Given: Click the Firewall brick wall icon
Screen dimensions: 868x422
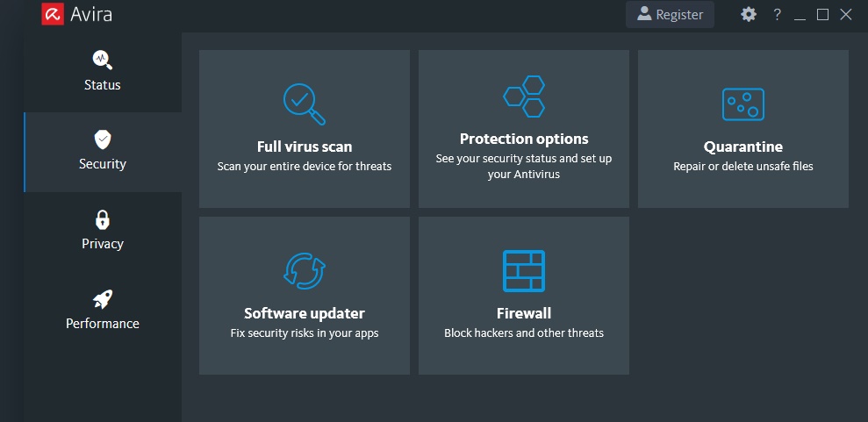Looking at the screenshot, I should (524, 271).
